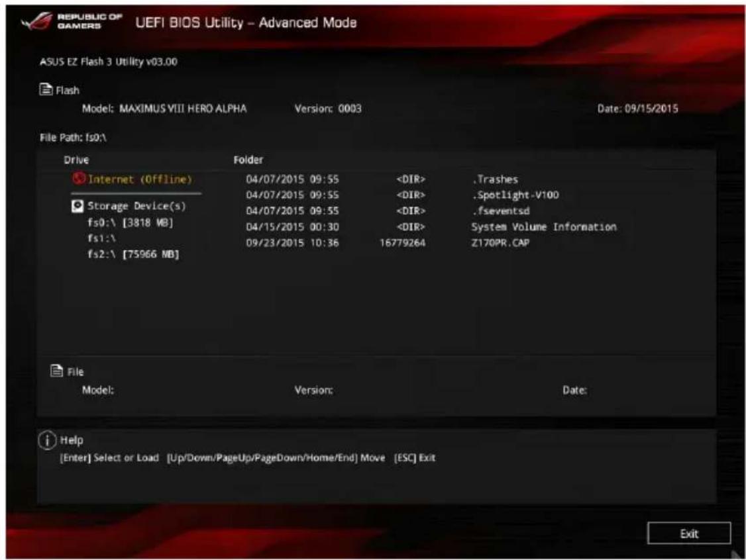The image size is (746, 560).
Task: Click the DIR marker beside .Trashes
Action: pos(411,179)
